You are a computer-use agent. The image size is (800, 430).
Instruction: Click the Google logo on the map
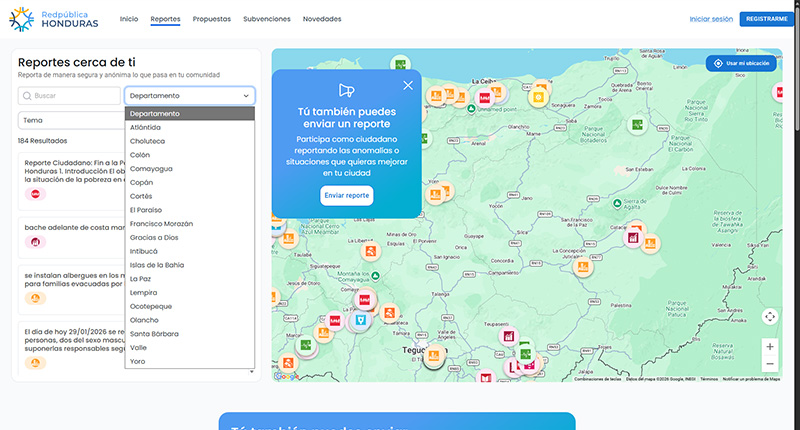[285, 376]
